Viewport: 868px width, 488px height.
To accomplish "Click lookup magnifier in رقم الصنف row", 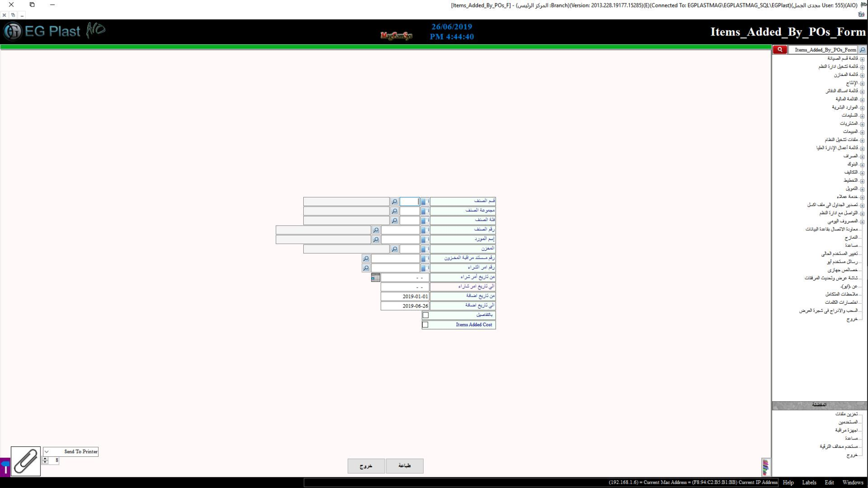I will (x=376, y=230).
